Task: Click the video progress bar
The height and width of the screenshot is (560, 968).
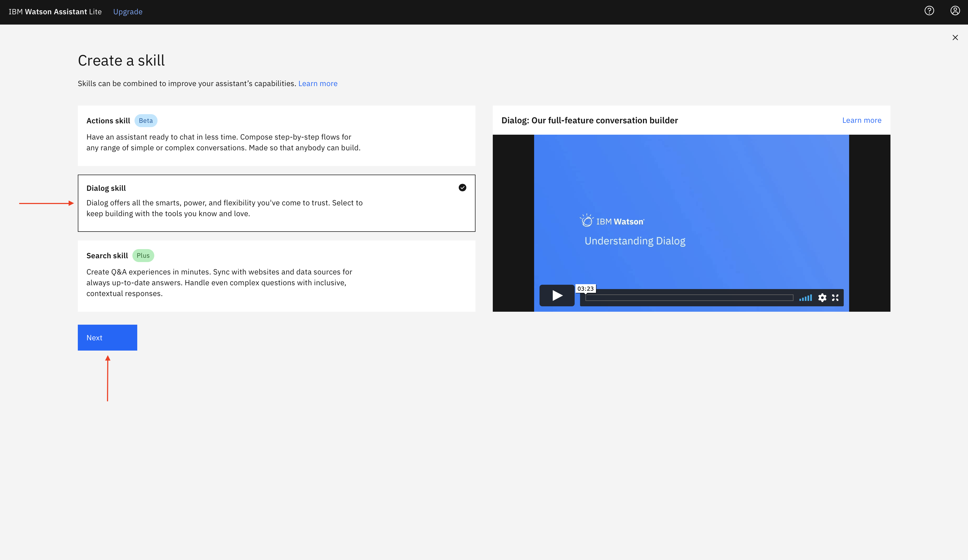Action: coord(689,297)
